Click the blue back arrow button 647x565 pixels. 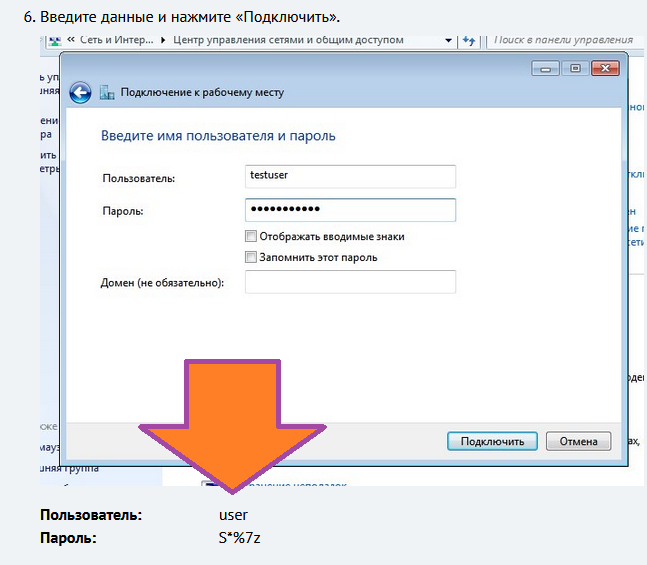coord(80,92)
